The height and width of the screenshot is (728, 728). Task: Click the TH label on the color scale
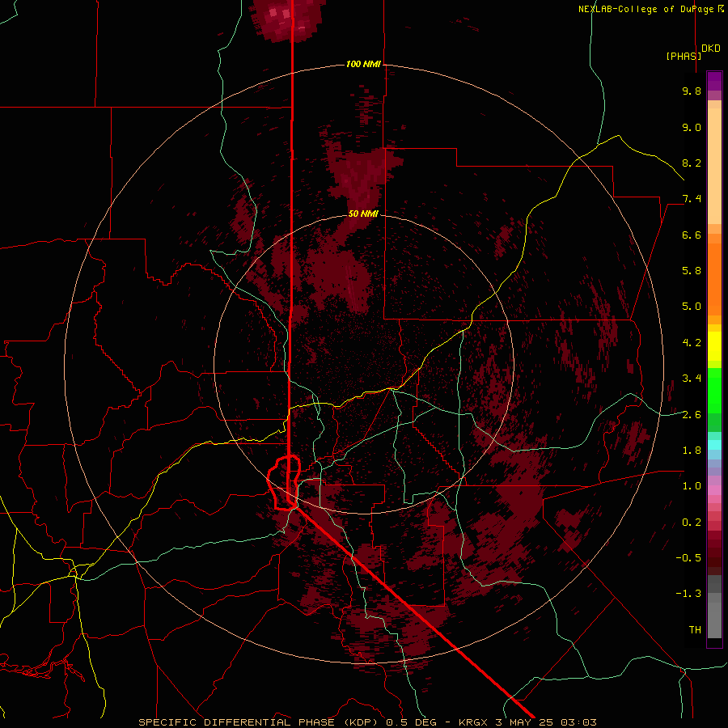[x=695, y=630]
